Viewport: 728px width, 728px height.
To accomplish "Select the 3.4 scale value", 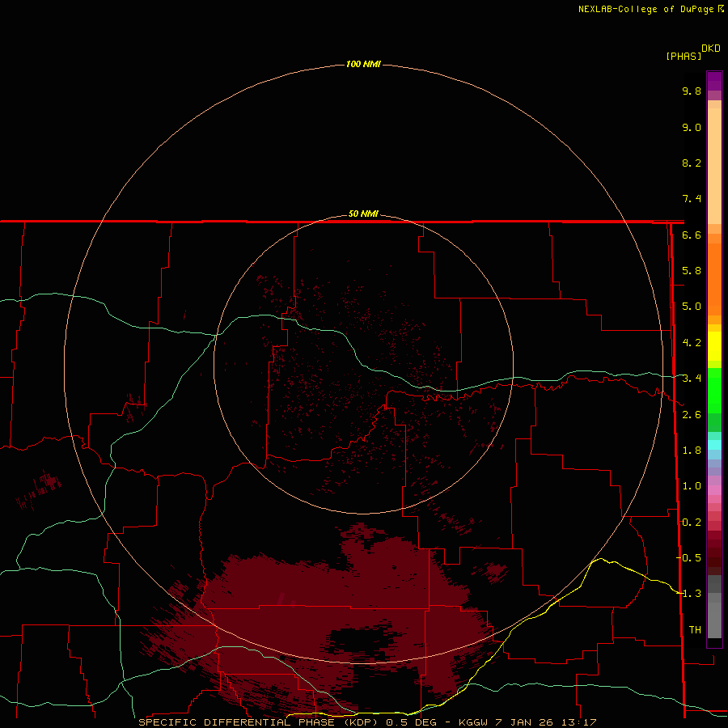I will click(x=692, y=379).
